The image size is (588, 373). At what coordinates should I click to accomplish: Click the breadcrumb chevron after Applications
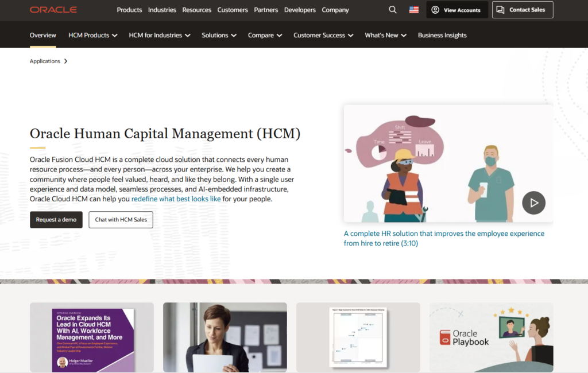pos(66,61)
